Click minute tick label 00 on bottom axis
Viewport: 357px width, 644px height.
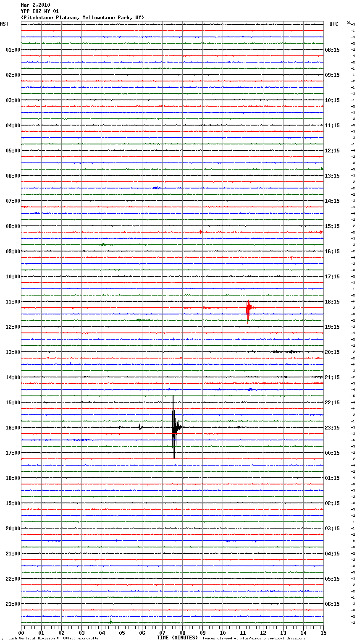pyautogui.click(x=21, y=633)
